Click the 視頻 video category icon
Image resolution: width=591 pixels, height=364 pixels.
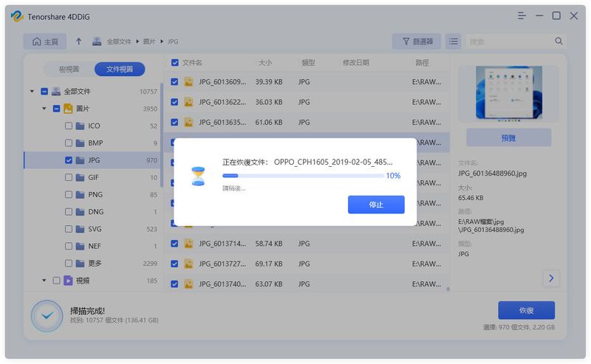pos(68,281)
